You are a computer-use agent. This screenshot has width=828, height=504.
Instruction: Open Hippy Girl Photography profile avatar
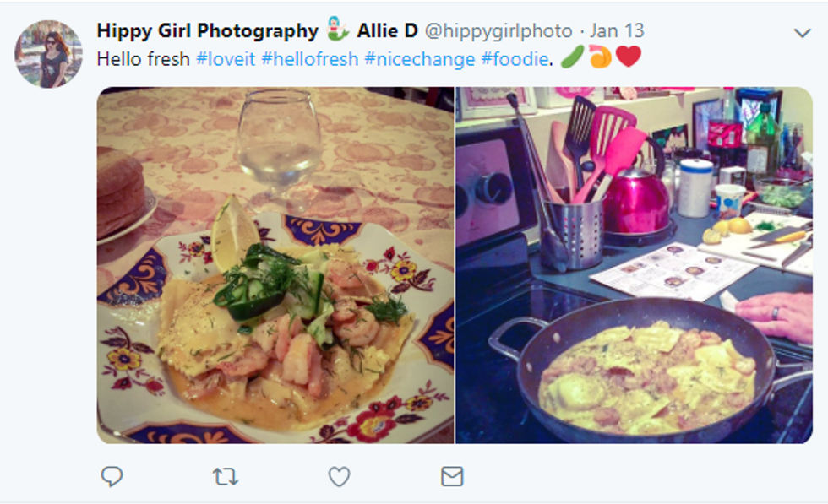pyautogui.click(x=48, y=54)
